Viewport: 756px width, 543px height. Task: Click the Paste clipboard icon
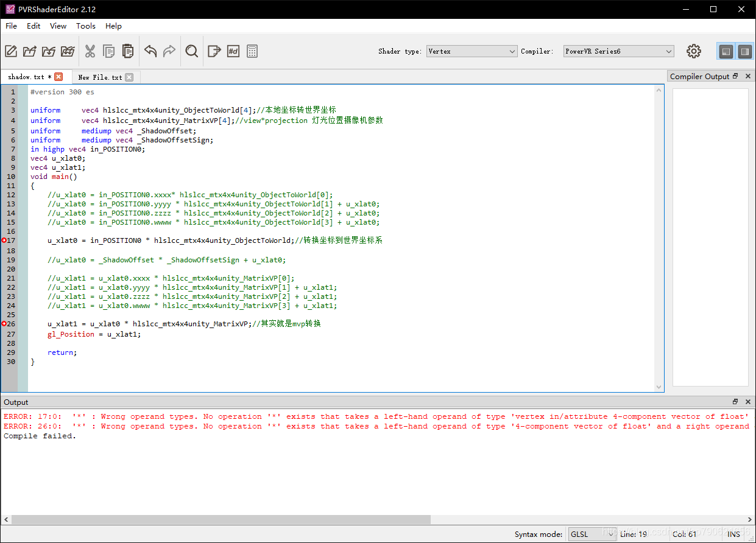coord(128,51)
